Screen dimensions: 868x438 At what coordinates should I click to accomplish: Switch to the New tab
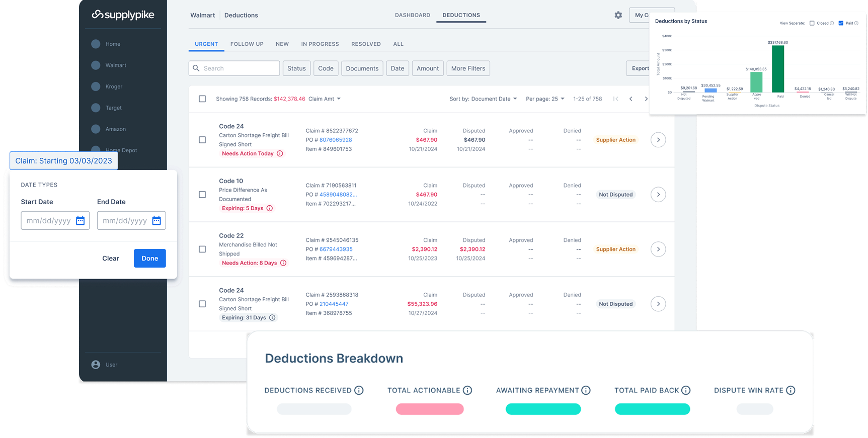pyautogui.click(x=282, y=44)
